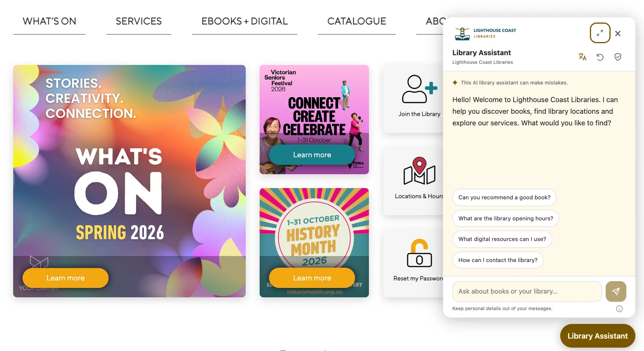The height and width of the screenshot is (351, 644).
Task: Open the chat translate language icon
Action: click(x=582, y=57)
